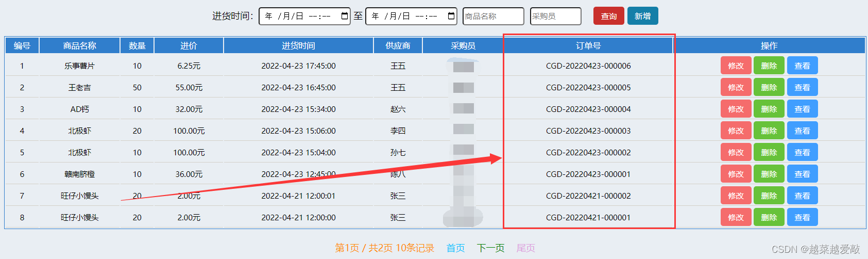Image resolution: width=868 pixels, height=259 pixels.
Task: Click the 数量 column header
Action: [137, 45]
